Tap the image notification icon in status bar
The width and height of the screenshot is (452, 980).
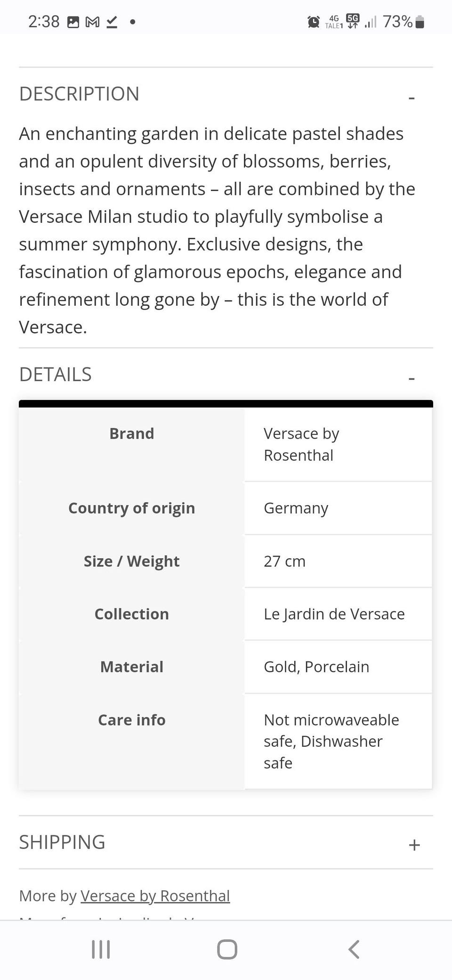point(73,22)
